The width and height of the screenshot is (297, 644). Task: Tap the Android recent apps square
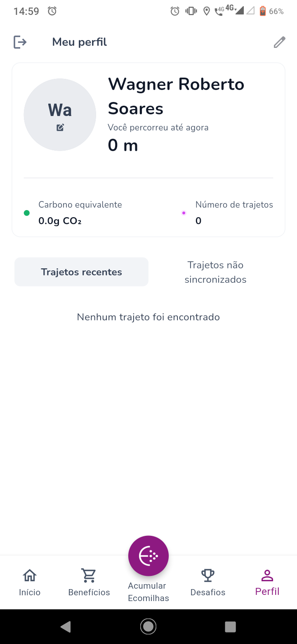click(x=230, y=627)
